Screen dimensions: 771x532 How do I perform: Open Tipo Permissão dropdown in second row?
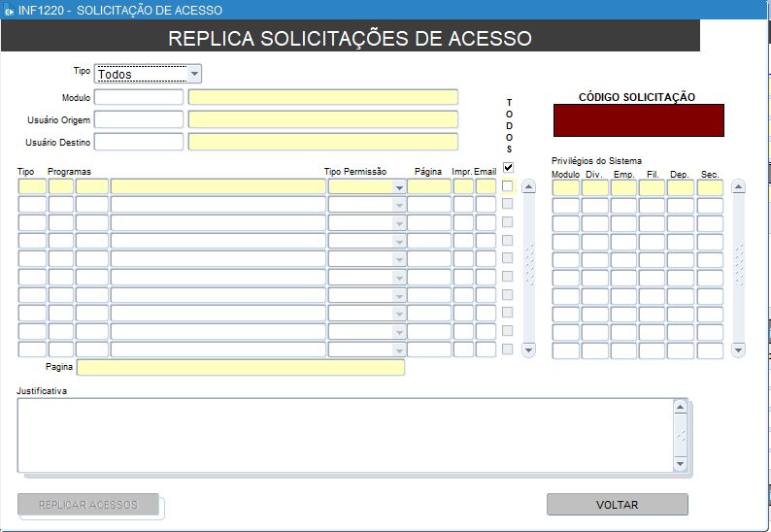pos(399,205)
